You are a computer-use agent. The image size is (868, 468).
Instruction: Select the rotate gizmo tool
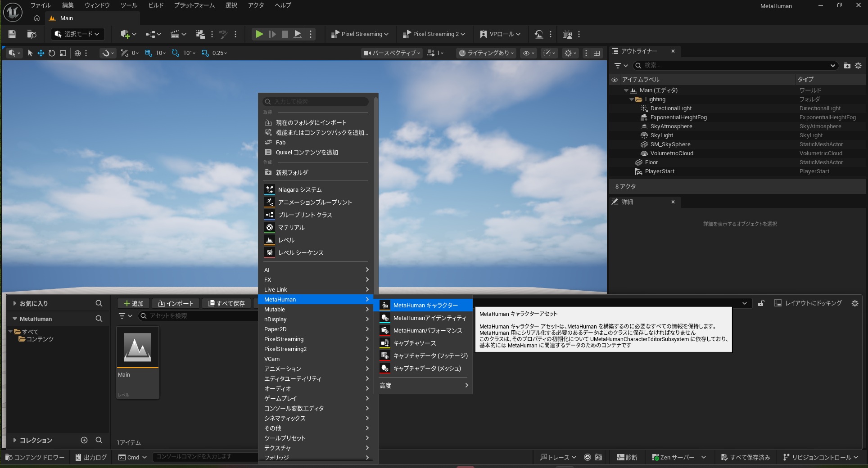pyautogui.click(x=52, y=53)
